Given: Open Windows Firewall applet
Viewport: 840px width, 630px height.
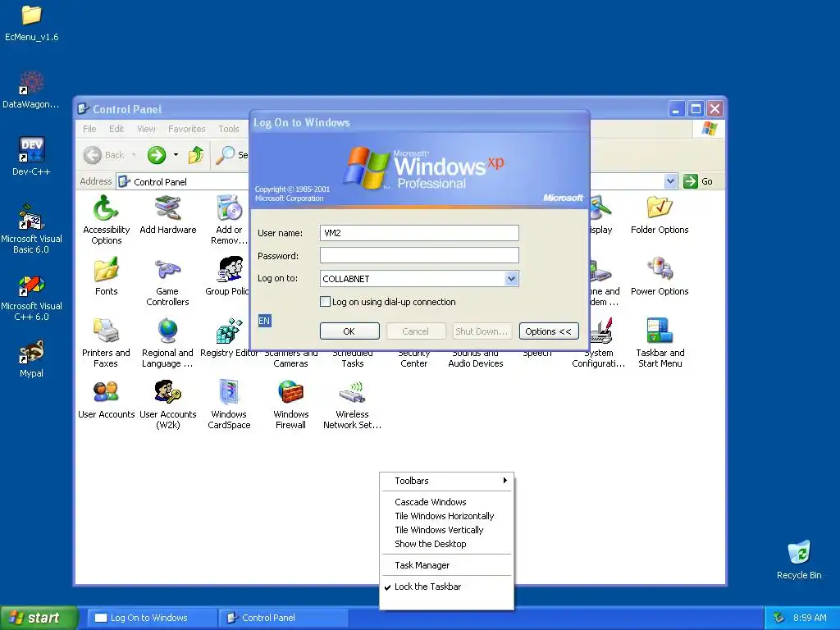Looking at the screenshot, I should click(x=290, y=404).
